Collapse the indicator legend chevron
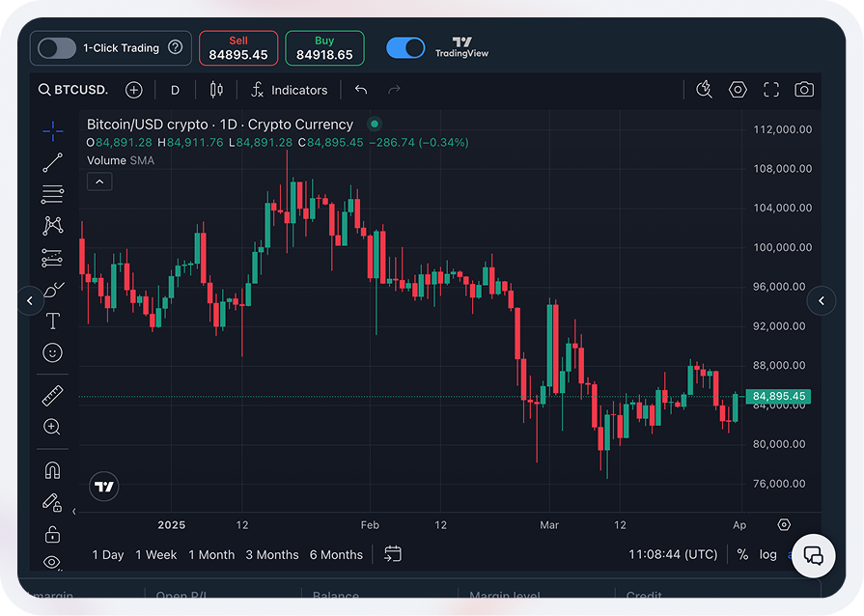 point(99,182)
